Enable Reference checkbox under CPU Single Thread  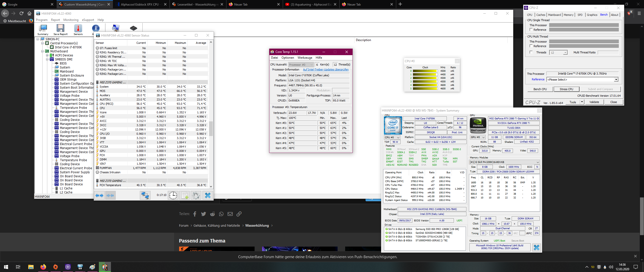coord(531,30)
